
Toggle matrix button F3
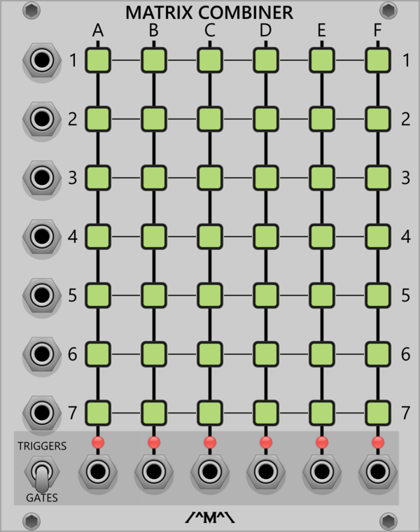pos(378,178)
